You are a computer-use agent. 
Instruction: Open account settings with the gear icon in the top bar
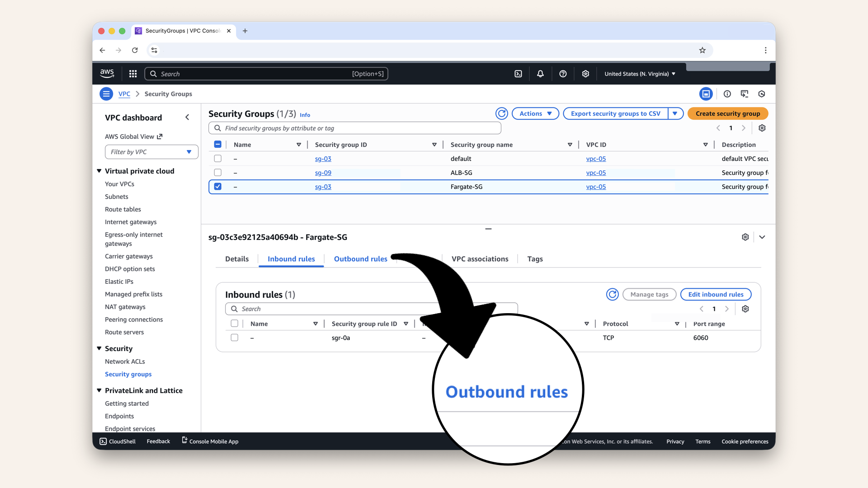pos(585,73)
